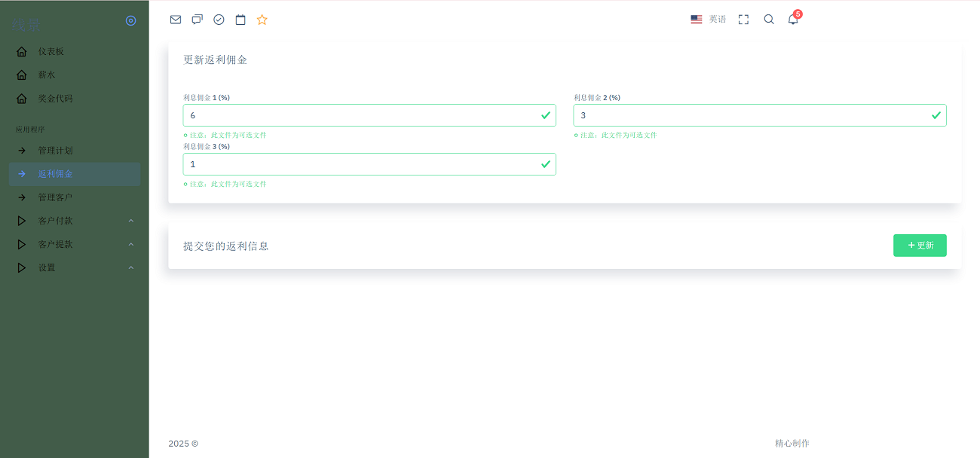Viewport: 980px width, 458px height.
Task: Open the mail envelope icon
Action: [x=176, y=20]
